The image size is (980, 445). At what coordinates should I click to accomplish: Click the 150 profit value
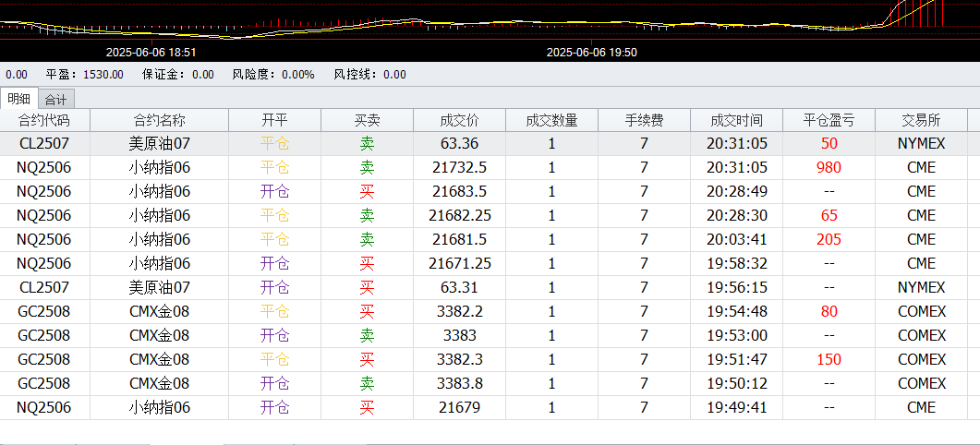click(829, 359)
